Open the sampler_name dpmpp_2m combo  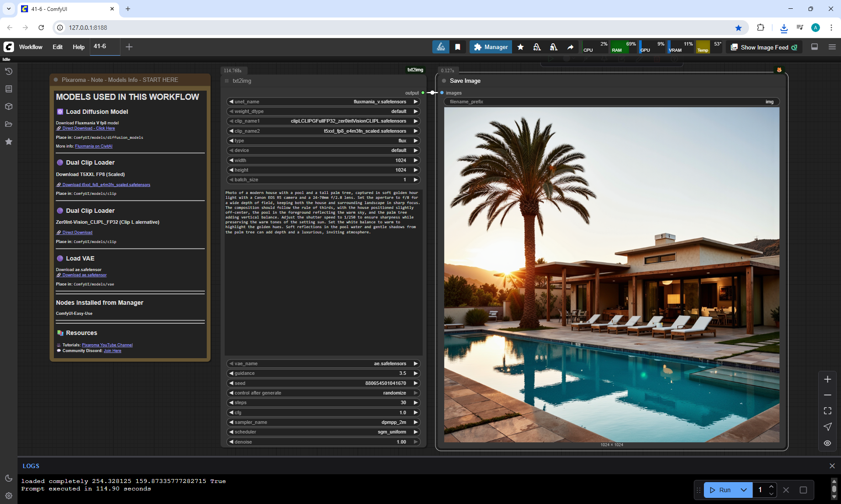point(323,422)
